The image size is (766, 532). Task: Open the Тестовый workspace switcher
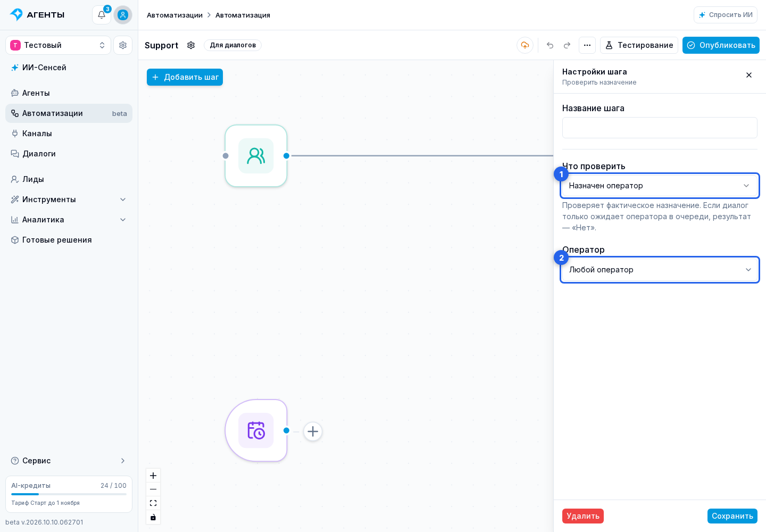(x=58, y=45)
